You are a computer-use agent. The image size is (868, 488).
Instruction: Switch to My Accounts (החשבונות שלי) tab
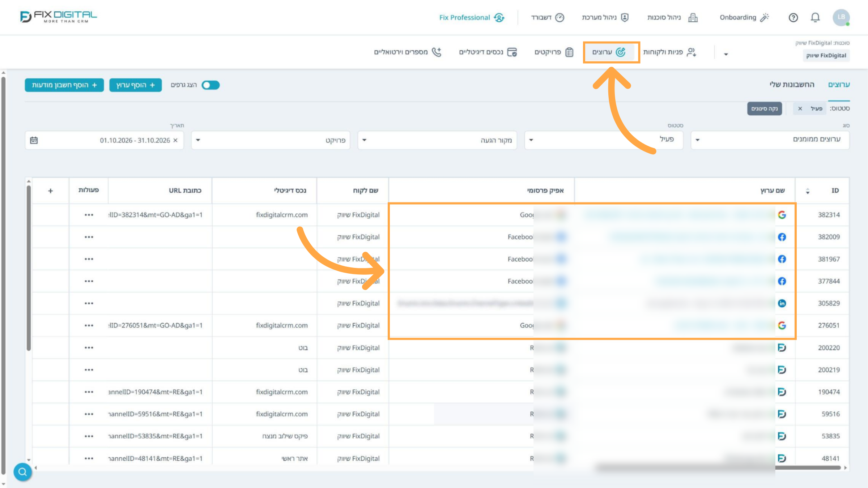[792, 85]
